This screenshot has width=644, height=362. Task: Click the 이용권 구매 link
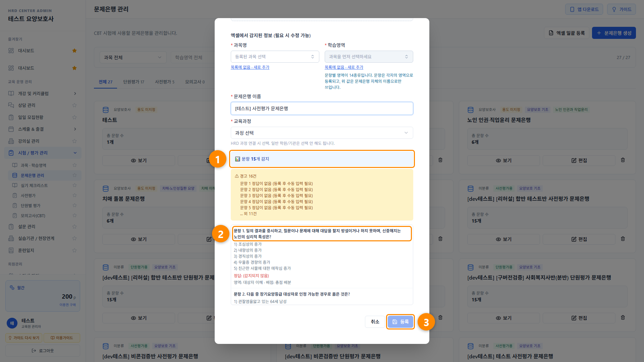click(x=68, y=305)
